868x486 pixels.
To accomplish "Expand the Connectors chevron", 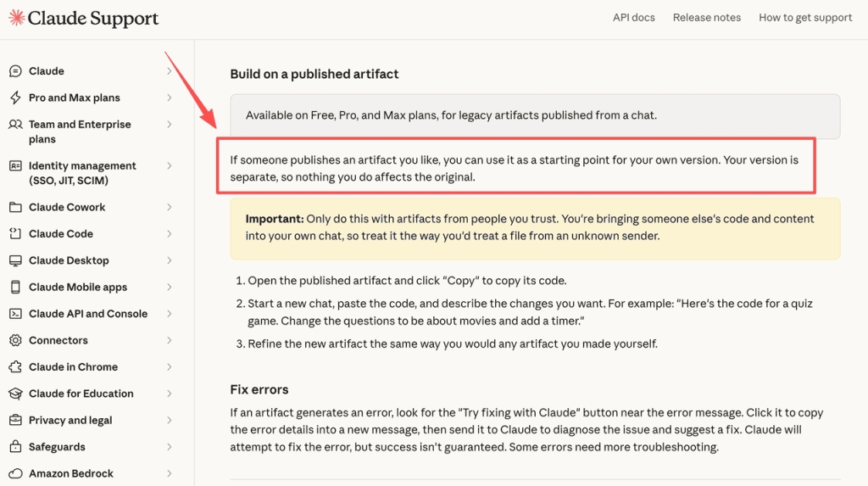I will click(x=170, y=340).
